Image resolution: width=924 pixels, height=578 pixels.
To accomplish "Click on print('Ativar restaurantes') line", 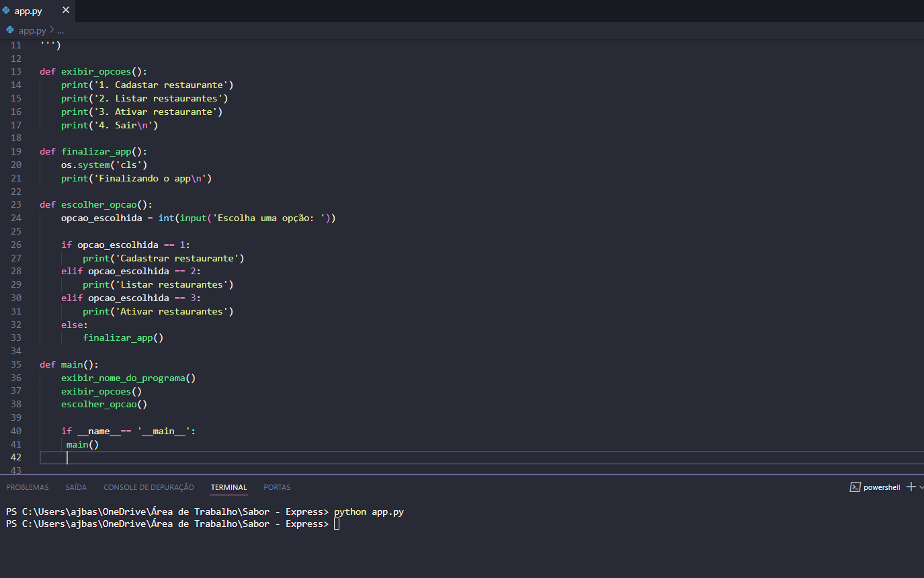I will (x=158, y=311).
